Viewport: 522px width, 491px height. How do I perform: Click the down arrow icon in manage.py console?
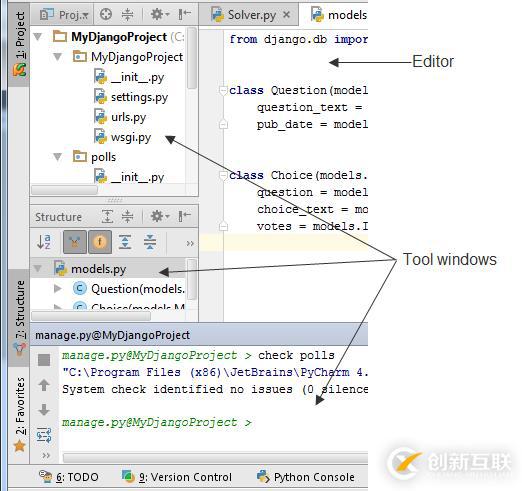pos(44,410)
